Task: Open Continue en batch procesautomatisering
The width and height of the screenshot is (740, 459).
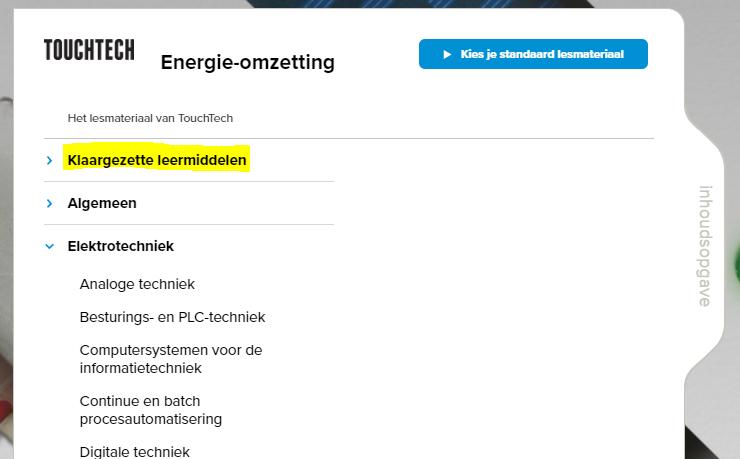Action: (151, 410)
